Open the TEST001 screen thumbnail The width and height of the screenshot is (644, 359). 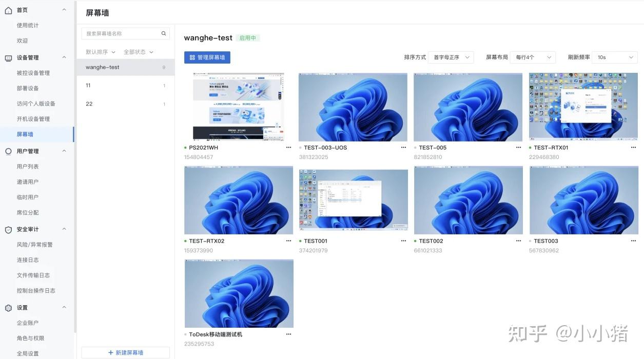click(x=354, y=200)
